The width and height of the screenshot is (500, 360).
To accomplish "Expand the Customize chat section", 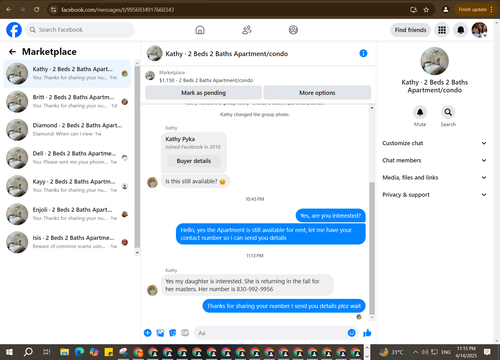I will (435, 143).
